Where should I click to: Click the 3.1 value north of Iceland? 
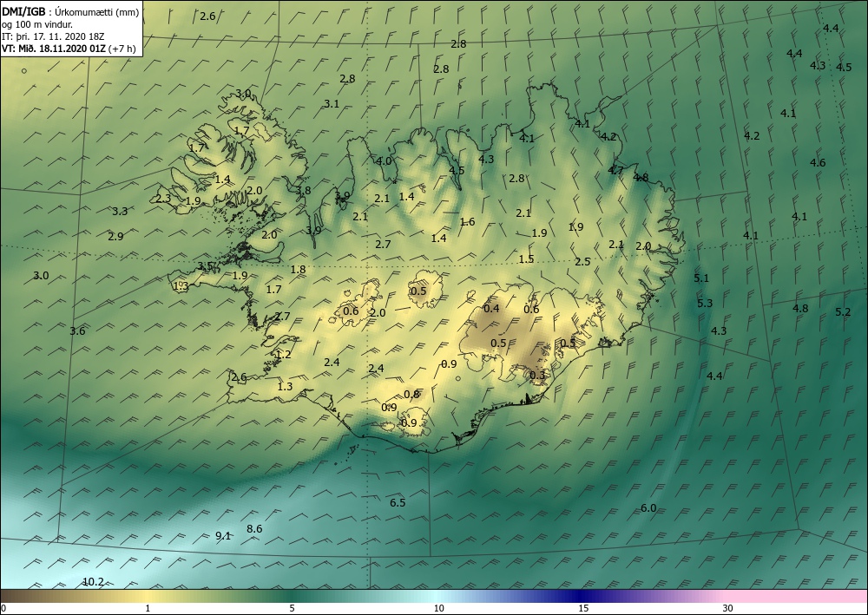[332, 103]
